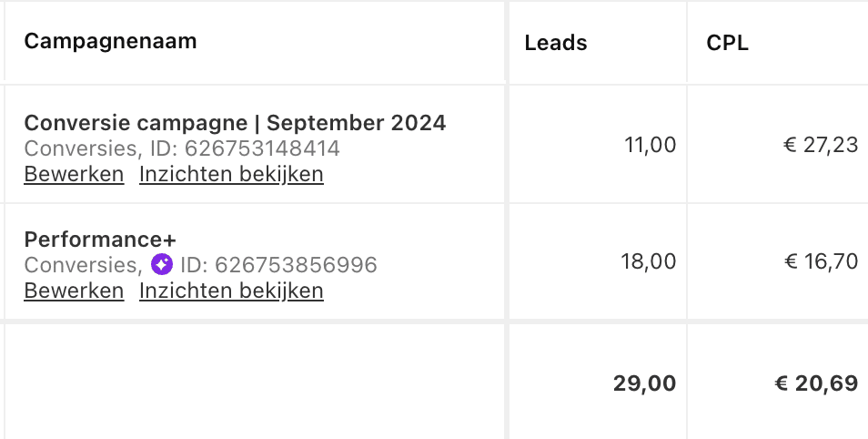The width and height of the screenshot is (868, 439).
Task: Click the purple Performance+ badge icon
Action: [162, 265]
